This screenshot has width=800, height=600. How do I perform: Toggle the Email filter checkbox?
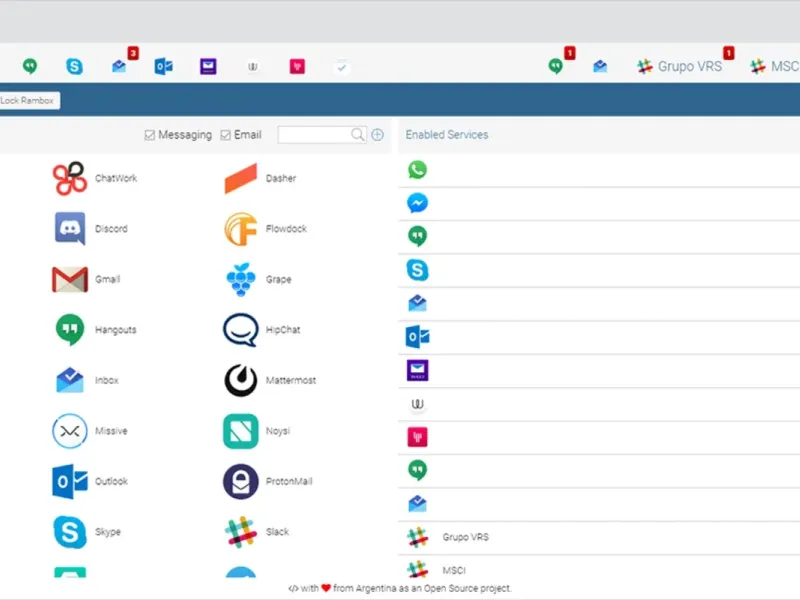click(226, 135)
